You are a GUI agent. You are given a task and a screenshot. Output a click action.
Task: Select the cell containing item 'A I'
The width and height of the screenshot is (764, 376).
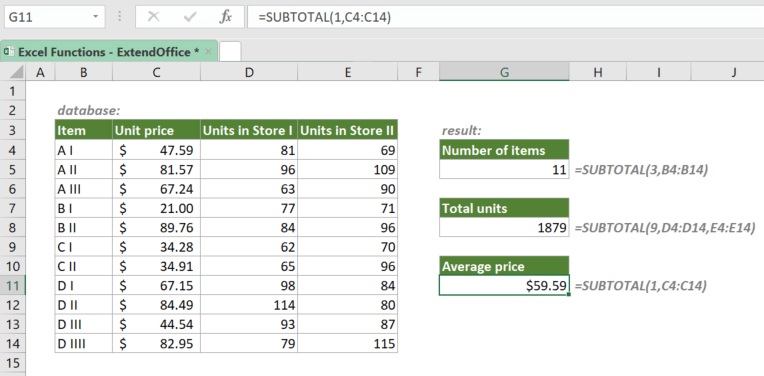pos(84,150)
